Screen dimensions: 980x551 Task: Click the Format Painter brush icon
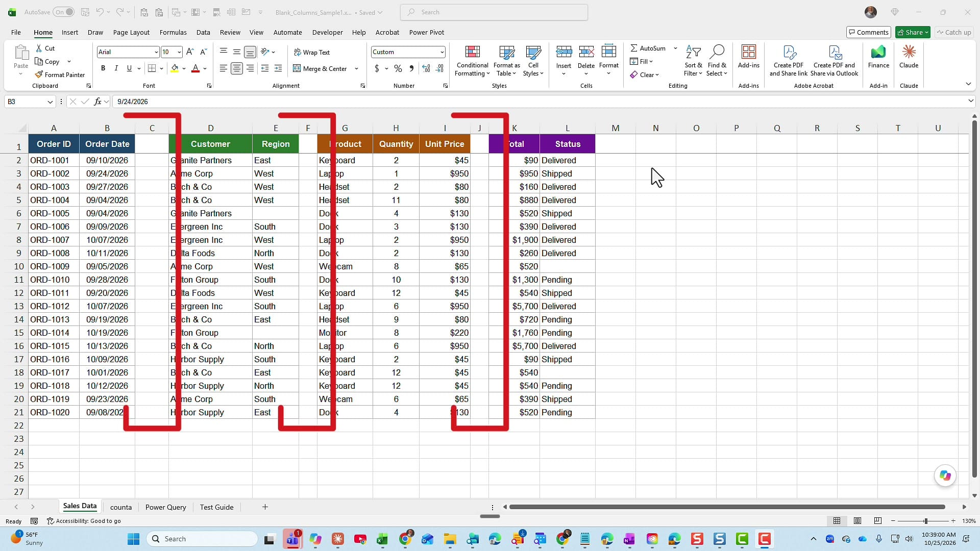[39, 74]
